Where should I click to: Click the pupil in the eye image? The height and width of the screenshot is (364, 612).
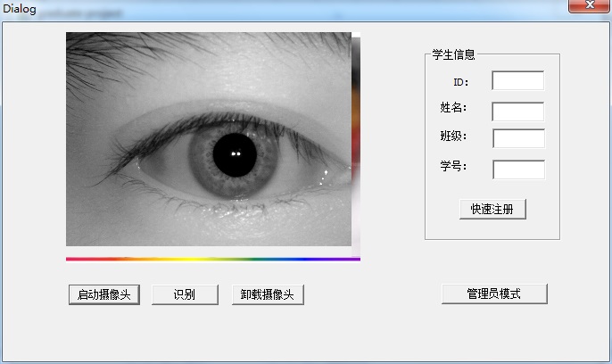click(x=235, y=154)
